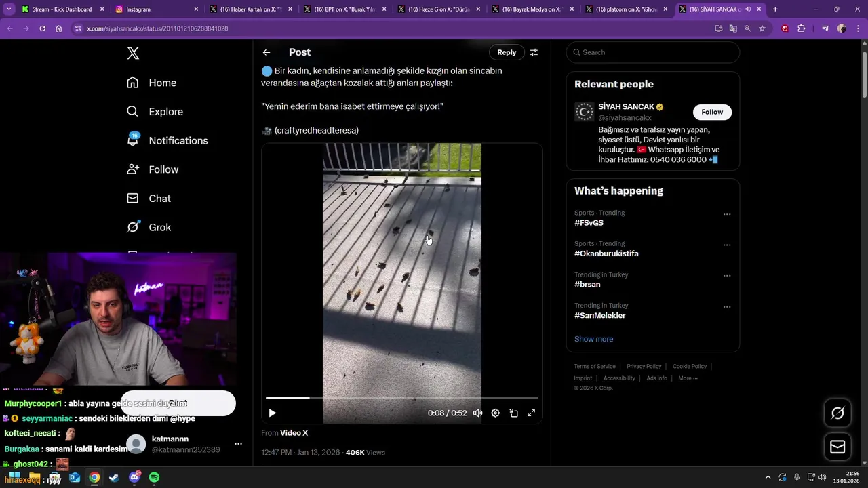Seek on the video progress bar

coord(402,398)
